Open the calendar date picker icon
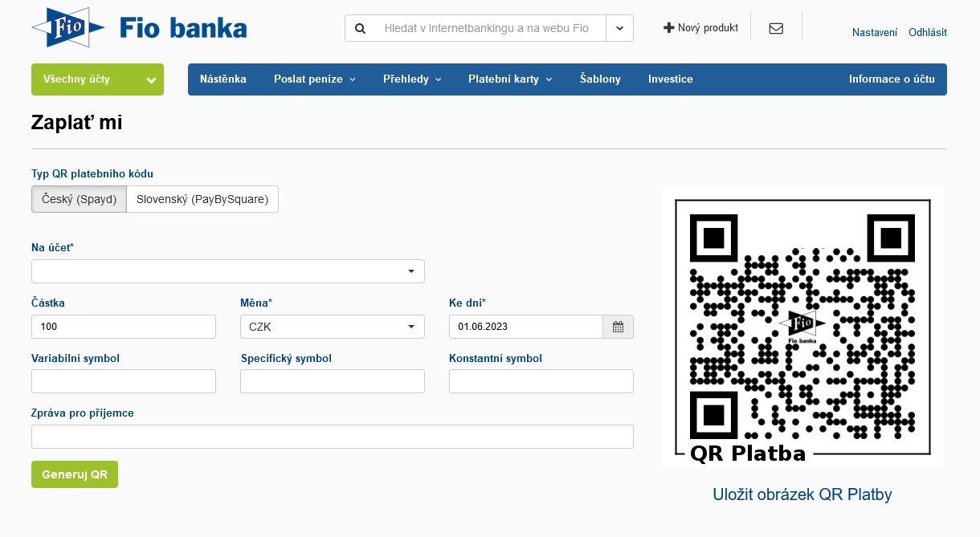 coord(618,327)
